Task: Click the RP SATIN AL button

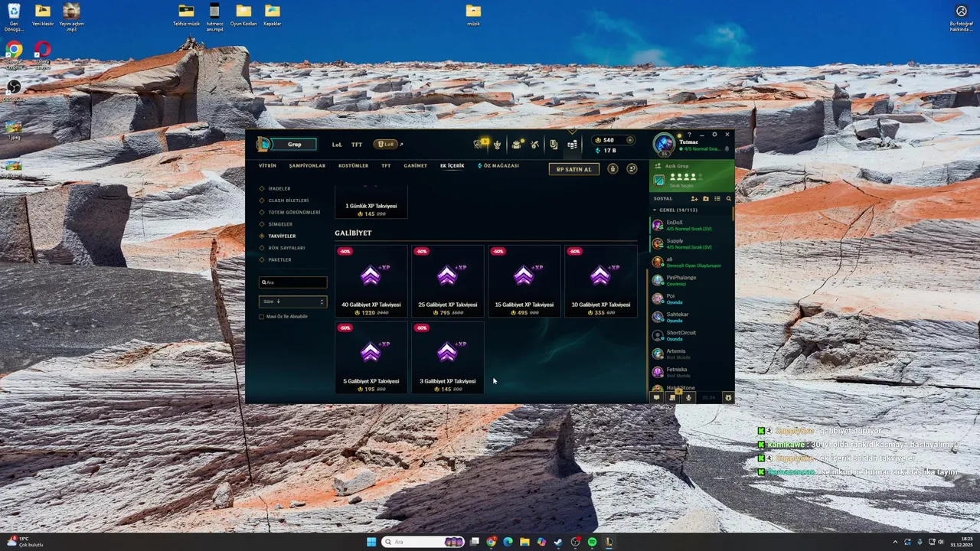Action: coord(574,169)
